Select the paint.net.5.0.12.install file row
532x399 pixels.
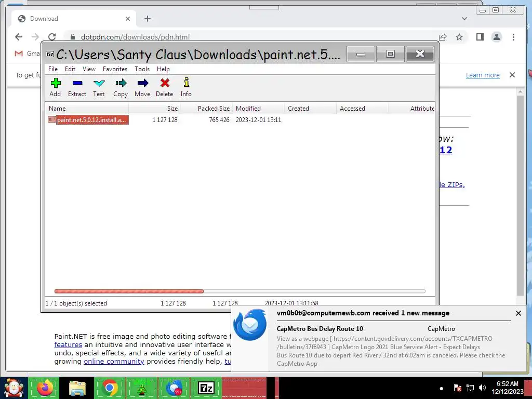(x=88, y=120)
